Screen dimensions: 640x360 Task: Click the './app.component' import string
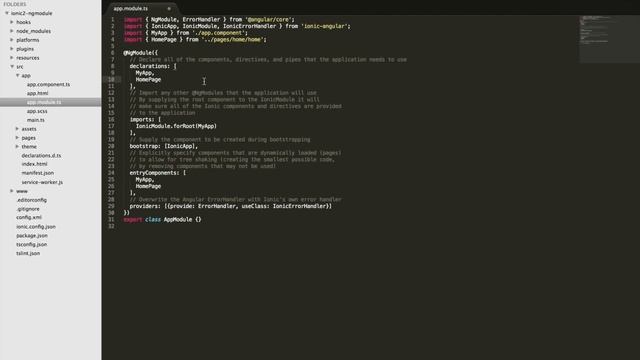point(218,33)
